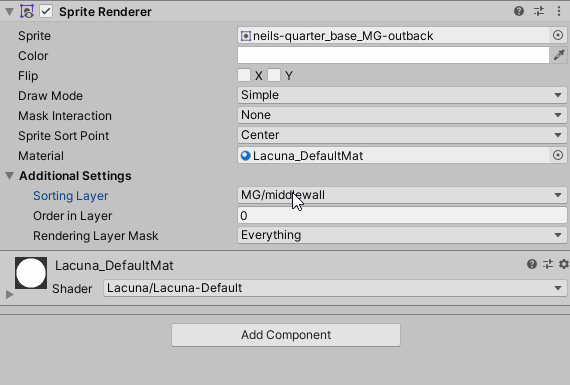Disable the Sprite Renderer enabled checkbox
Viewport: 570px width, 385px height.
46,11
